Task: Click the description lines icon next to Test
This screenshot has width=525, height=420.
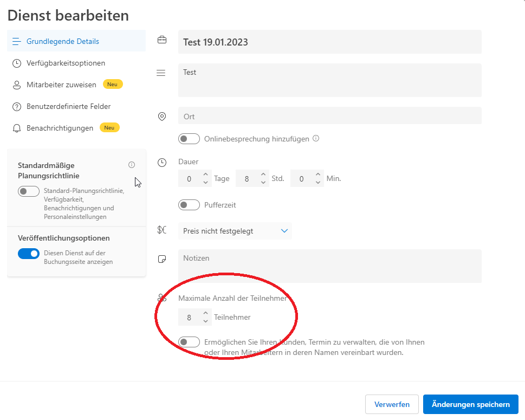Action: click(161, 73)
